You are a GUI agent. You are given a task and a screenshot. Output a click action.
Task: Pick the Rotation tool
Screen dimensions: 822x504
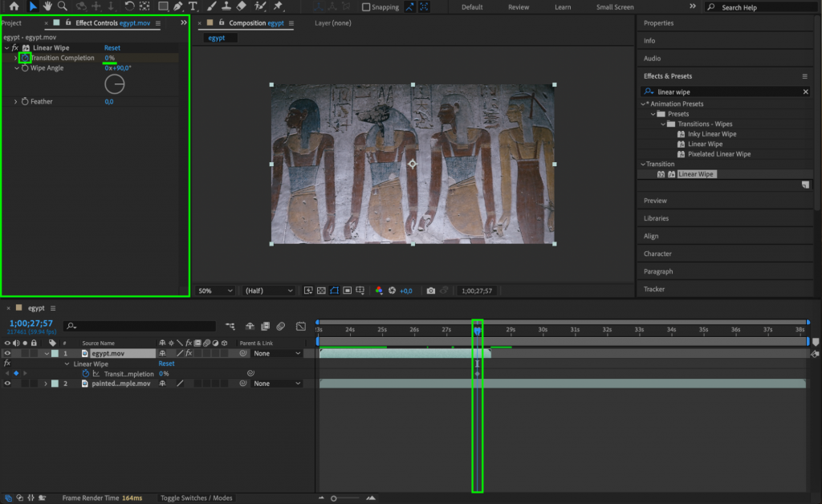[129, 6]
